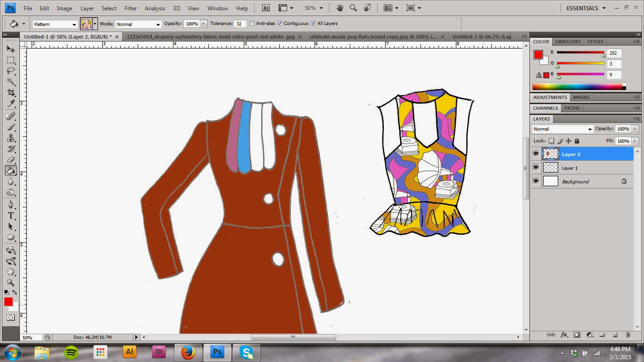Switch to the Swatches tab
The image size is (644, 362).
pos(568,42)
